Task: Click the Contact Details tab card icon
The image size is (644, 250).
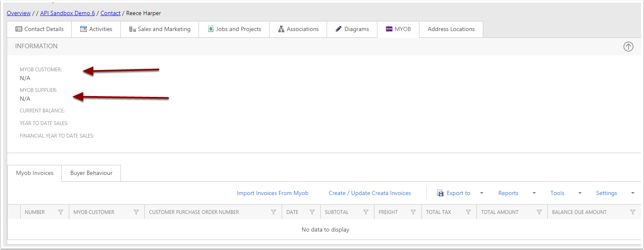Action: point(19,29)
